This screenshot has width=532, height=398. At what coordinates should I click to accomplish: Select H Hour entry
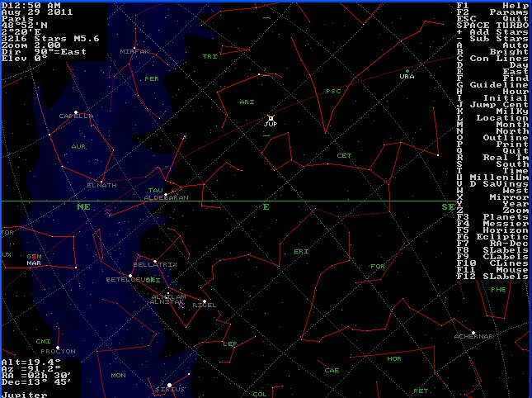492,92
